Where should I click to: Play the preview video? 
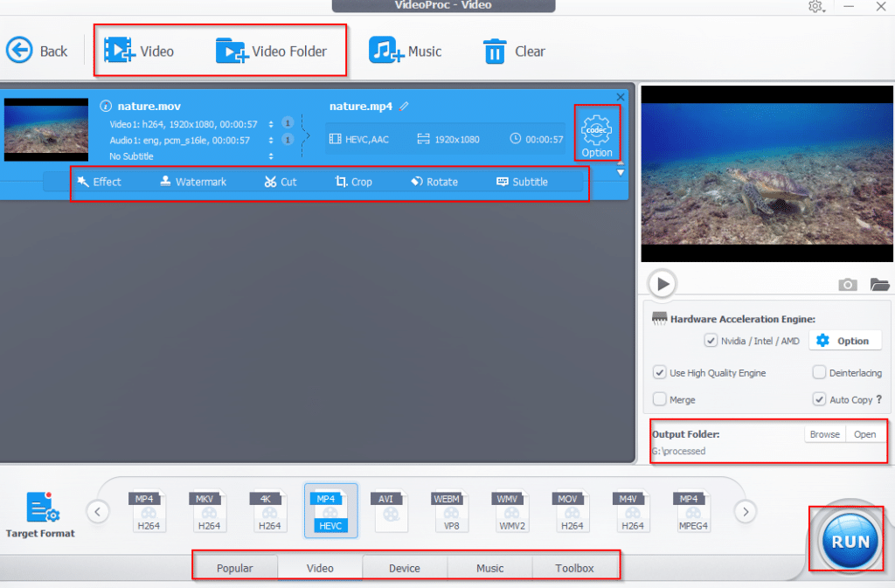tap(663, 283)
